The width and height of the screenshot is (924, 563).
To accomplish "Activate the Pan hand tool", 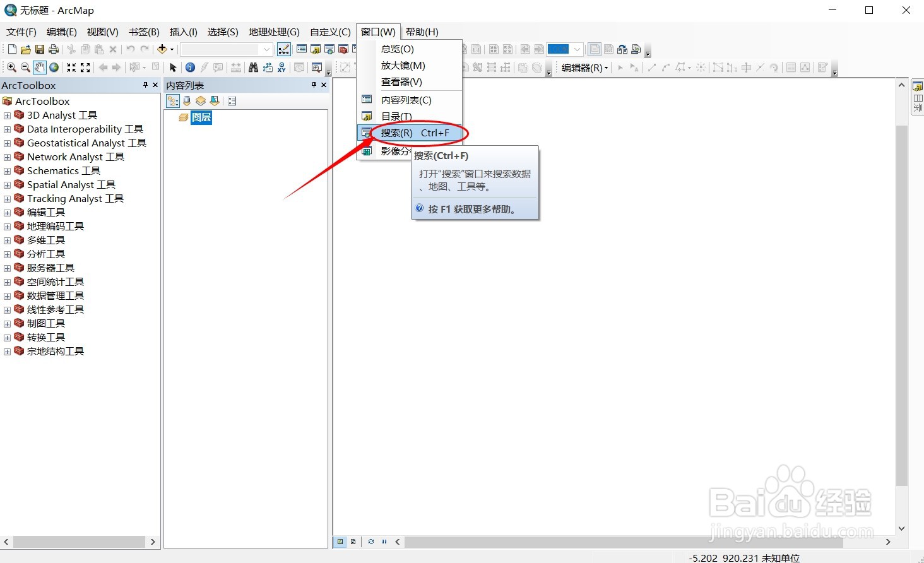I will point(40,68).
